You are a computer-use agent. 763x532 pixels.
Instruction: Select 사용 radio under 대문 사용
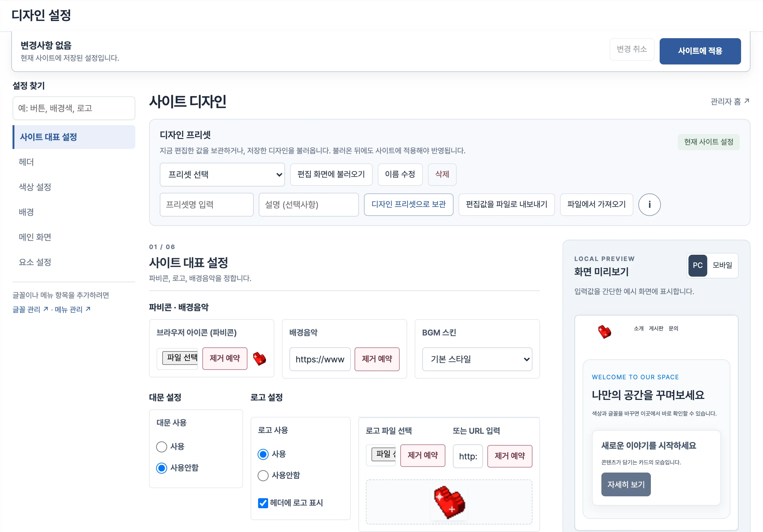tap(162, 447)
